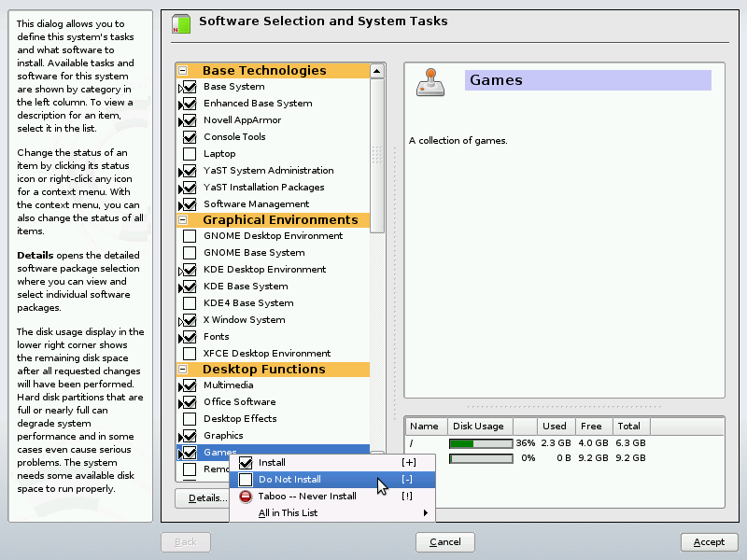Open the All in This List menu item
747x560 pixels.
332,512
